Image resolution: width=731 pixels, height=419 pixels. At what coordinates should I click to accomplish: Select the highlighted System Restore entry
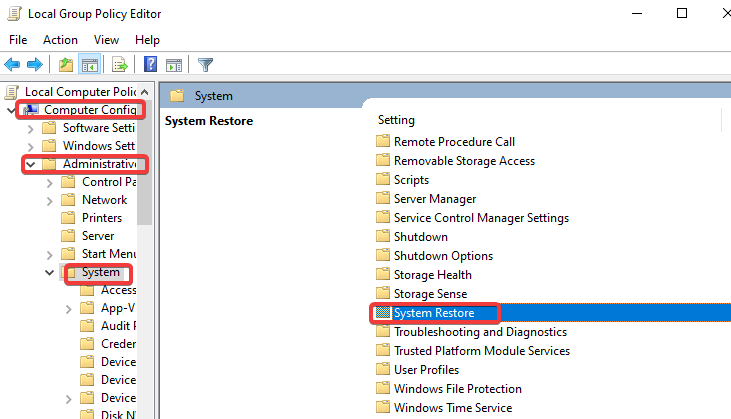coord(434,313)
